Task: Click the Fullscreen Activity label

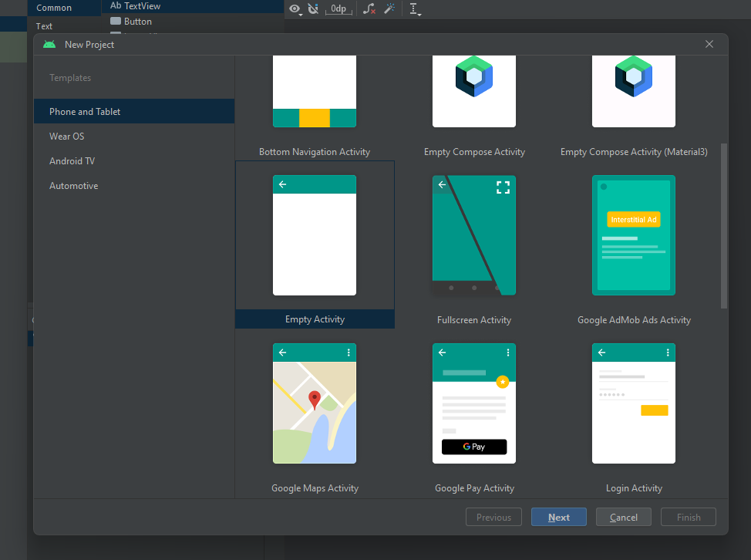Action: 474,320
